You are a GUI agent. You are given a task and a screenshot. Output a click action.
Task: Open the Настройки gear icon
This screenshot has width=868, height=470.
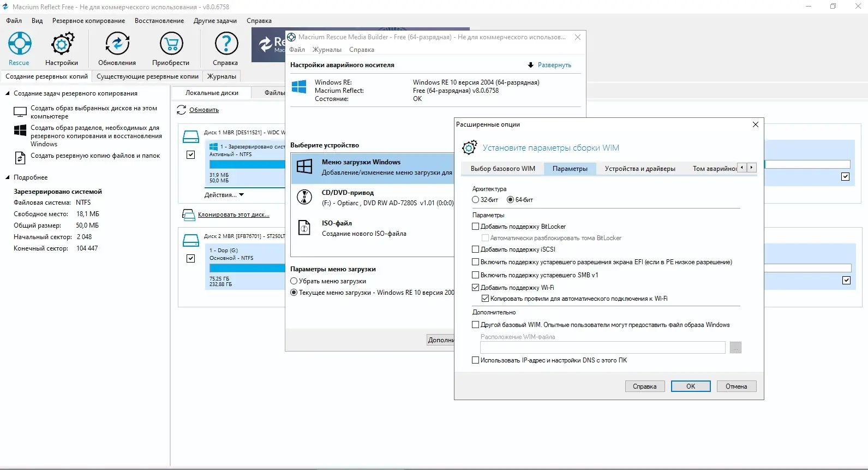coord(62,43)
